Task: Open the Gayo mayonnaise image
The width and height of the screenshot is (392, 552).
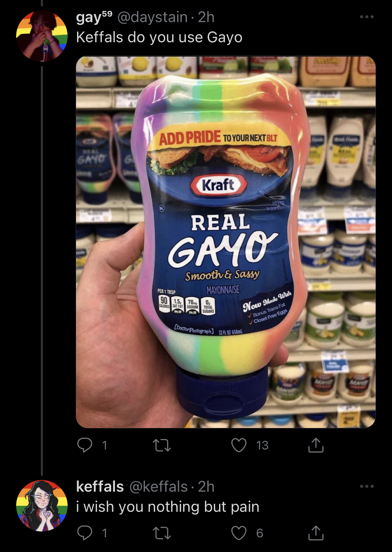Action: (226, 242)
